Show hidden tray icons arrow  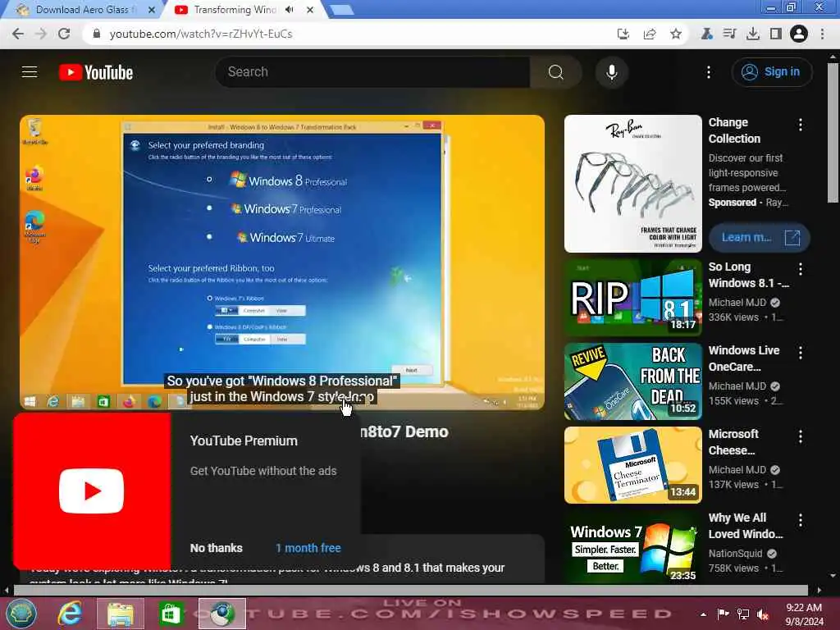(x=703, y=614)
